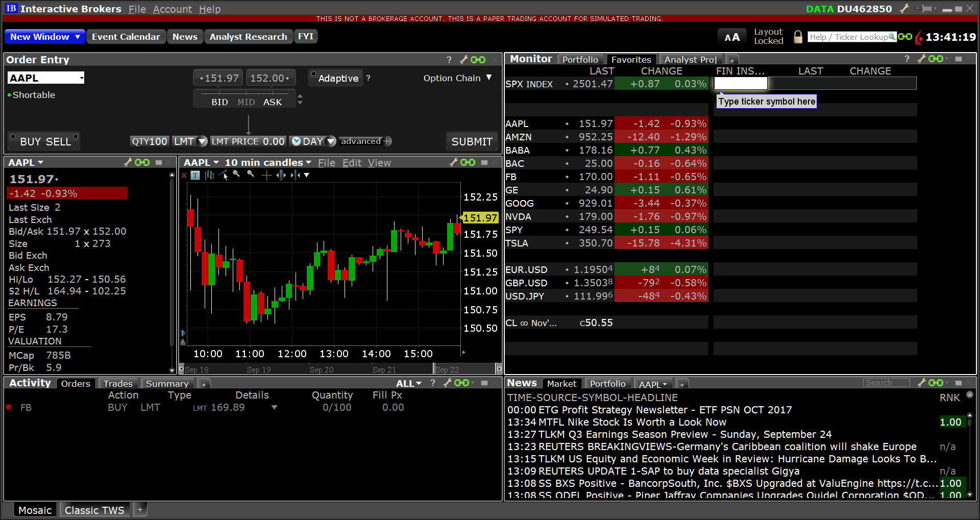Toggle the Adaptive order option
Viewport: 980px width, 520px height.
(335, 78)
